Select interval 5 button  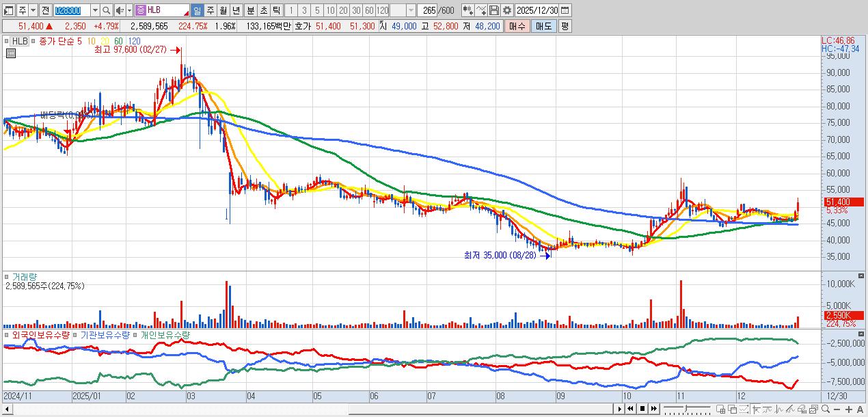pyautogui.click(x=318, y=10)
